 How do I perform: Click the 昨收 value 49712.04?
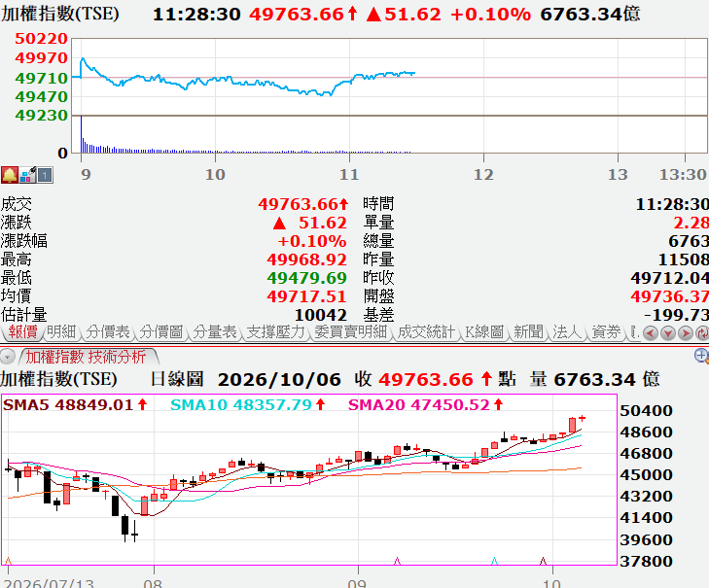click(x=670, y=278)
